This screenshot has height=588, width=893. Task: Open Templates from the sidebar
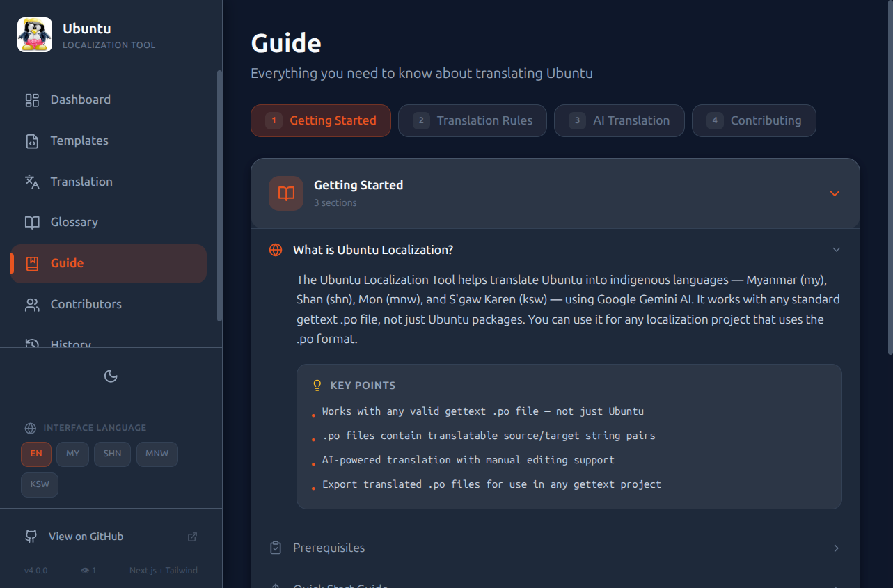click(109, 141)
